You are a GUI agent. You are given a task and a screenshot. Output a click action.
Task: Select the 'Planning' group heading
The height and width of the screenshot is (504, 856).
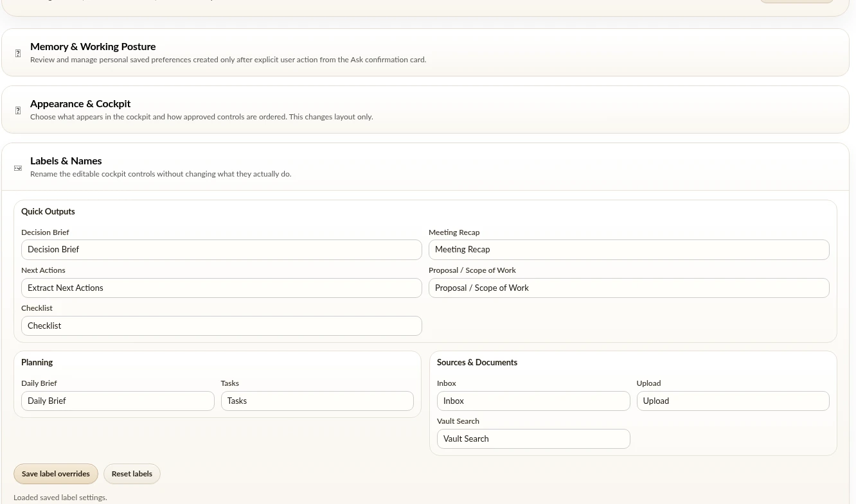click(37, 363)
